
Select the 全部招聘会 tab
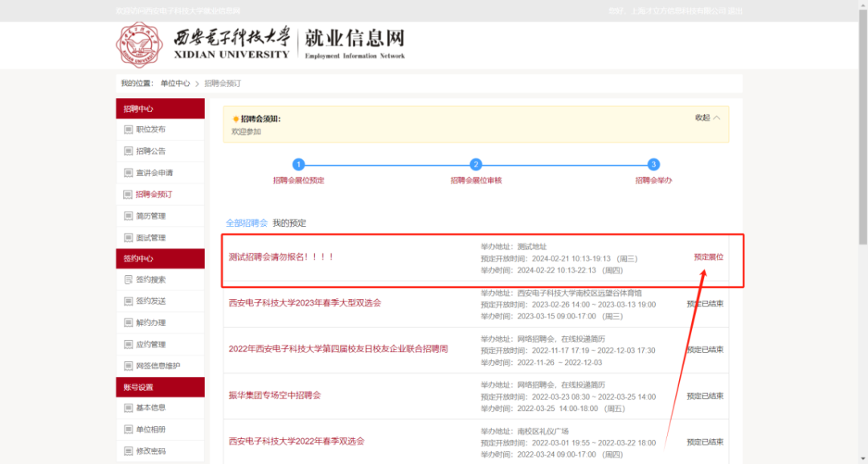pyautogui.click(x=246, y=223)
